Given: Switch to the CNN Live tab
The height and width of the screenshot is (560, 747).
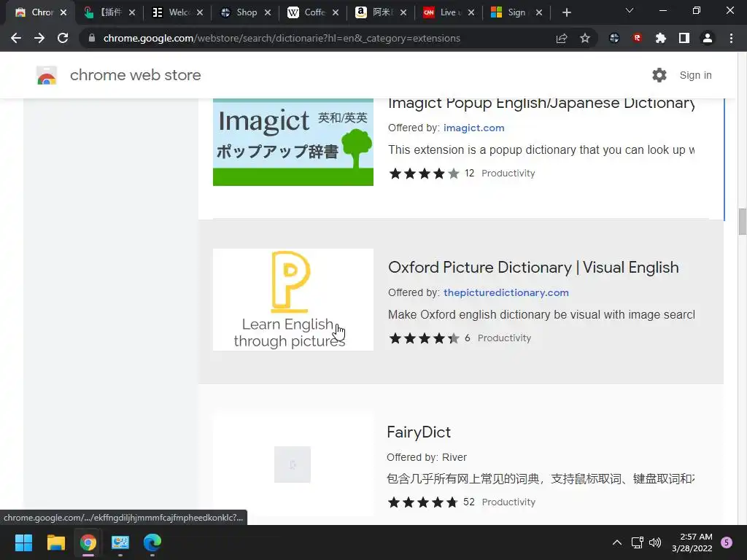Looking at the screenshot, I should pos(443,12).
